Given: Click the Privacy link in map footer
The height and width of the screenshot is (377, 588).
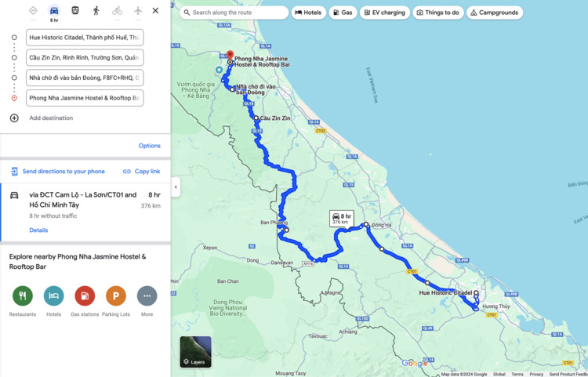Looking at the screenshot, I should point(536,374).
